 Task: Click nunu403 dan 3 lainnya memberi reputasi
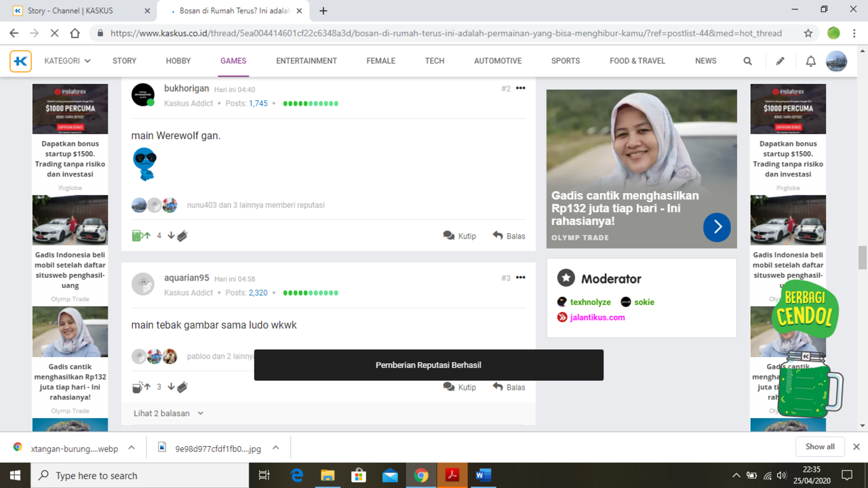tap(256, 205)
